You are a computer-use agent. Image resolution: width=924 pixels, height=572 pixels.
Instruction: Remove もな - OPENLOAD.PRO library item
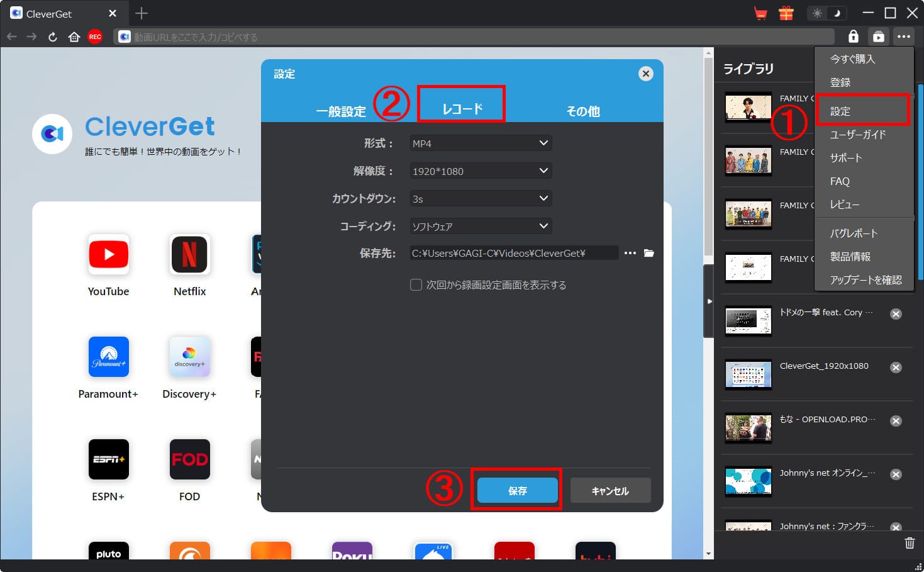click(x=896, y=421)
